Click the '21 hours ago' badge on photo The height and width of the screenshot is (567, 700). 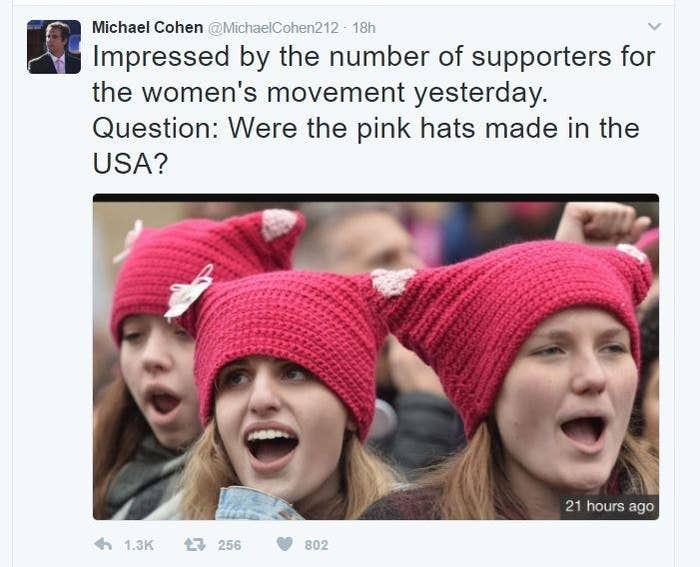tap(609, 506)
